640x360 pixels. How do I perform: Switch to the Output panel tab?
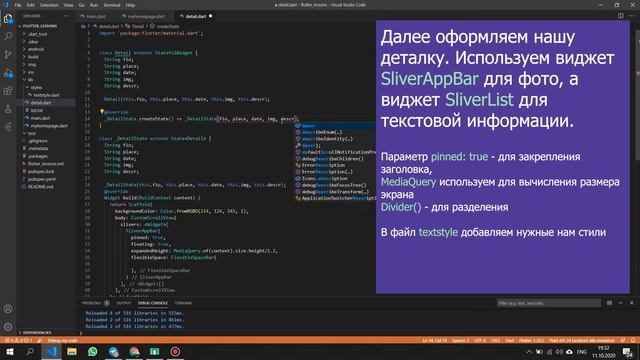(x=124, y=303)
